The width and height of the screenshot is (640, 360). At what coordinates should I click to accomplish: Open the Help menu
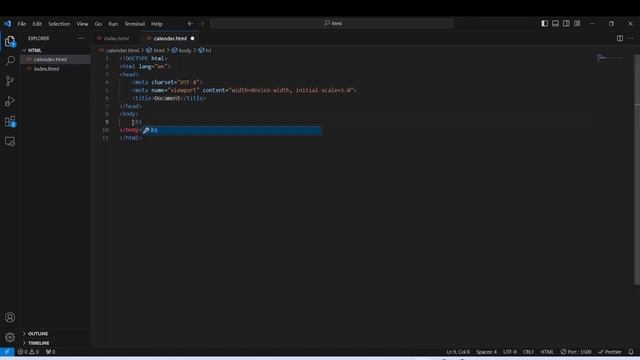coord(157,24)
